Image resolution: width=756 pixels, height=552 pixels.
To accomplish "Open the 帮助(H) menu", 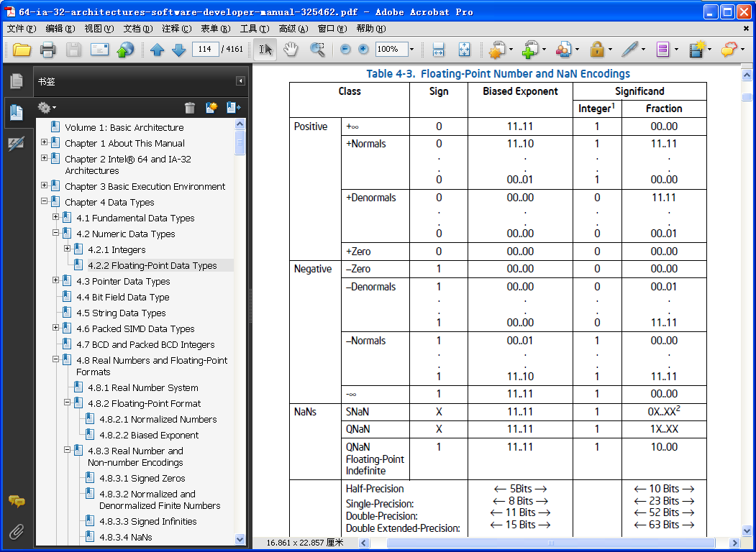I will coord(370,29).
